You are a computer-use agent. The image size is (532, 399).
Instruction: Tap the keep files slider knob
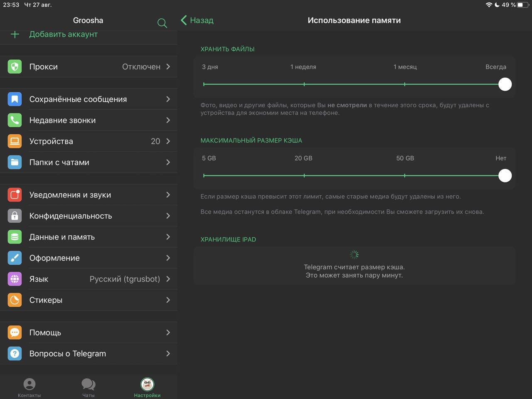click(x=505, y=84)
